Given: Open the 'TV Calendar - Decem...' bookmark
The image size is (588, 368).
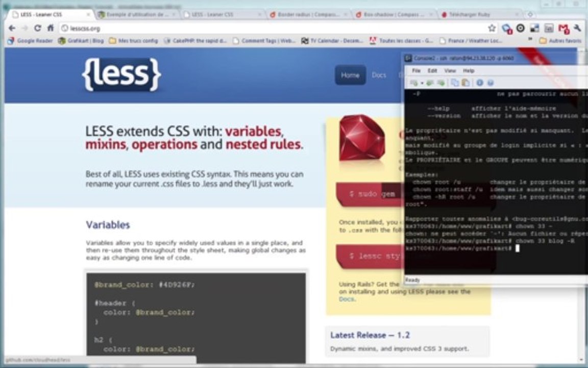Looking at the screenshot, I should pyautogui.click(x=332, y=40).
